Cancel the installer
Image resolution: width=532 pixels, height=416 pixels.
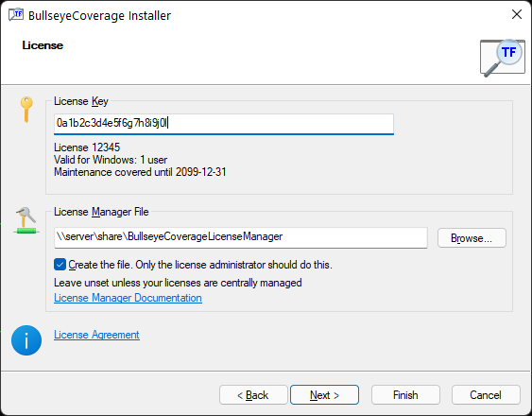486,395
